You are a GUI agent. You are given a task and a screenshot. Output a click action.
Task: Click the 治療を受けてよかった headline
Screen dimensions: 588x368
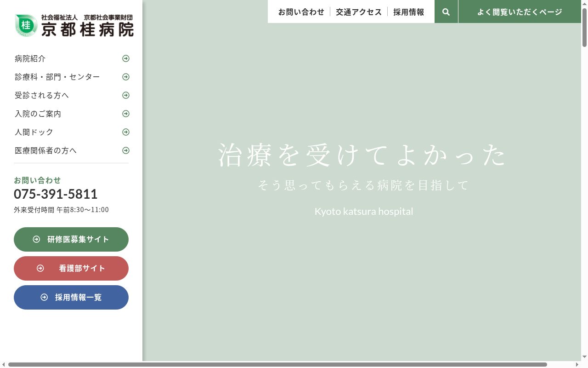point(362,155)
